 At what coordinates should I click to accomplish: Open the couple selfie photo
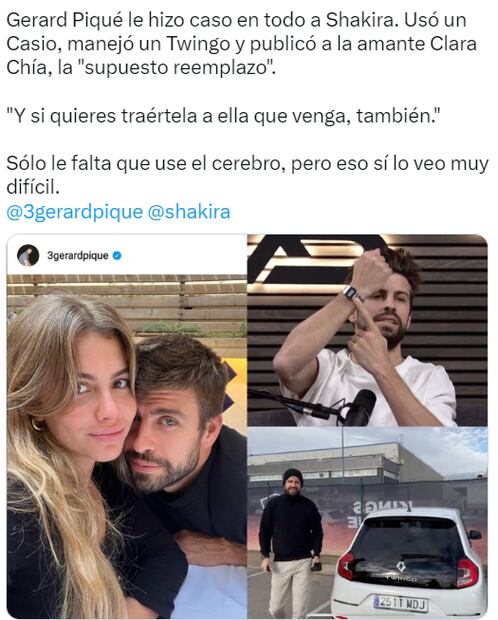tap(127, 446)
